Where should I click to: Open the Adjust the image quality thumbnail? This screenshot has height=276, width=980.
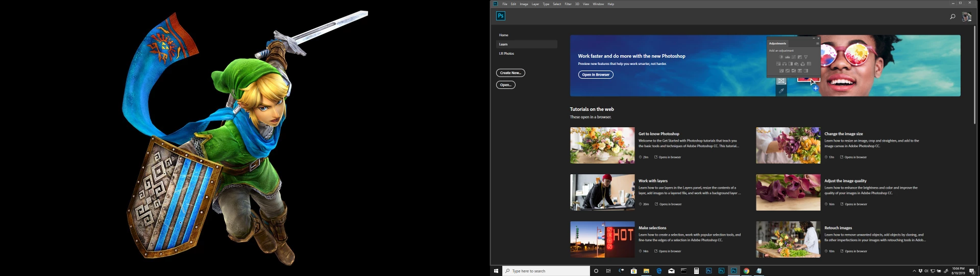[788, 193]
